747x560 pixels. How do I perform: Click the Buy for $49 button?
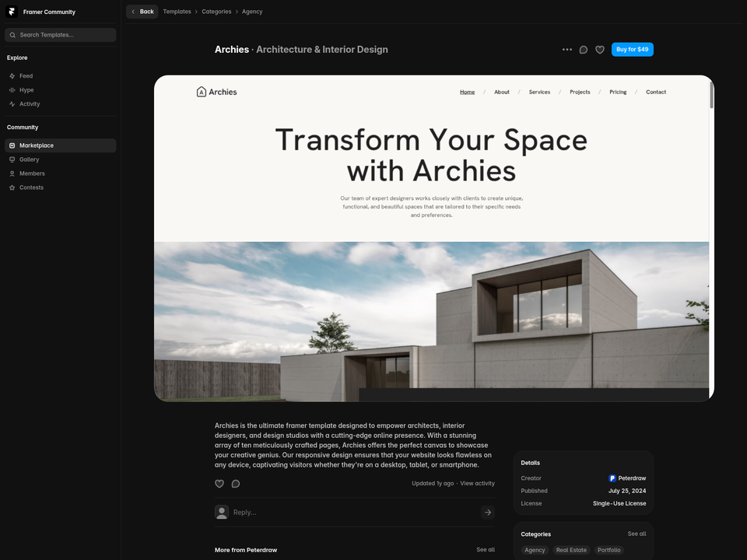point(632,50)
